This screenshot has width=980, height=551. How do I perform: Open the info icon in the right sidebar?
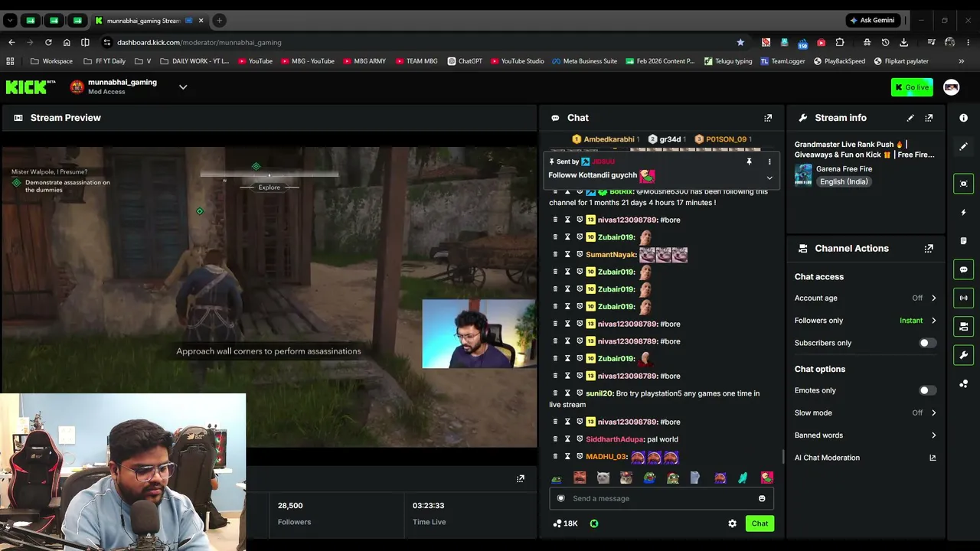point(963,118)
